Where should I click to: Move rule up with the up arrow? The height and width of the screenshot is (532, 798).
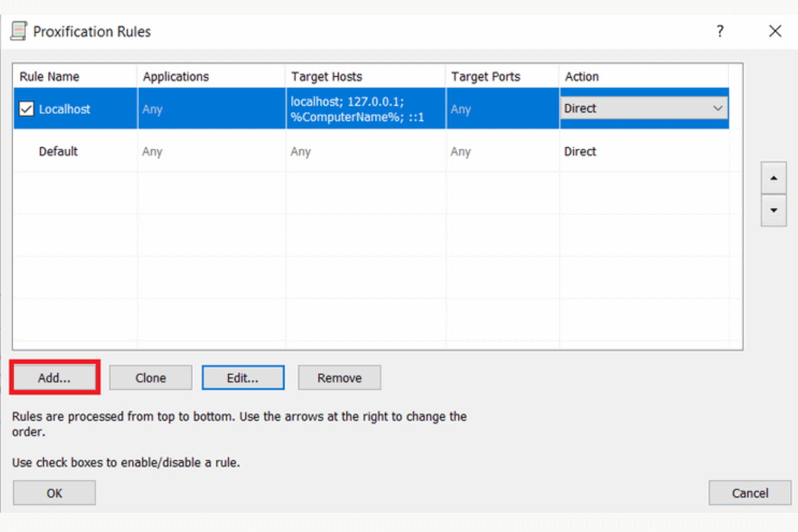773,179
